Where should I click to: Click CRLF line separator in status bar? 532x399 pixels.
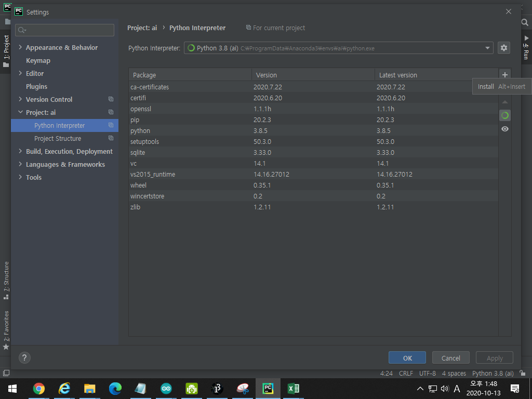(x=406, y=373)
